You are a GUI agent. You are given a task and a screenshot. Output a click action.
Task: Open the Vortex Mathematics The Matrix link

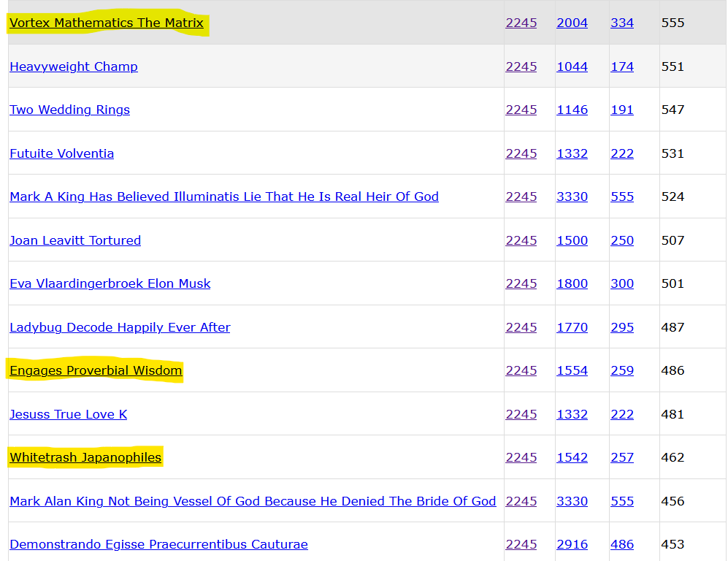pos(107,23)
